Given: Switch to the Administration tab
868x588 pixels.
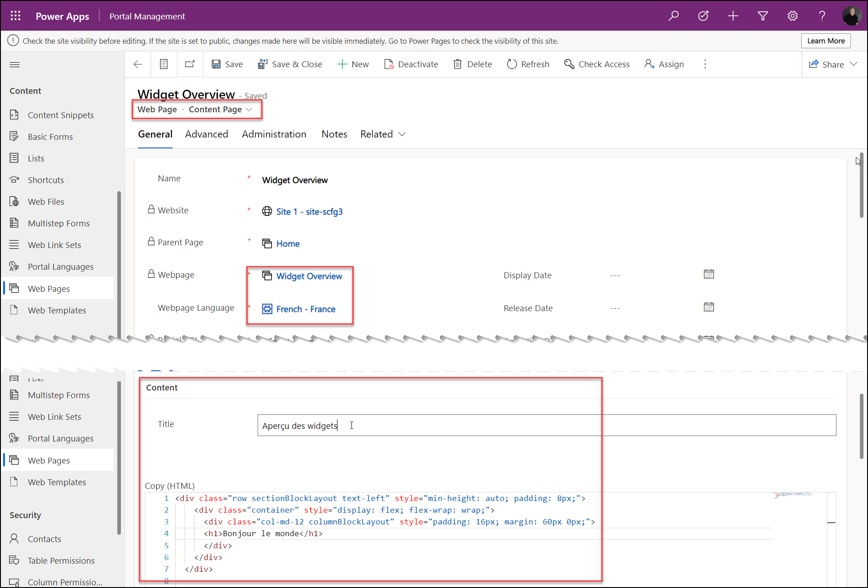Looking at the screenshot, I should [274, 134].
